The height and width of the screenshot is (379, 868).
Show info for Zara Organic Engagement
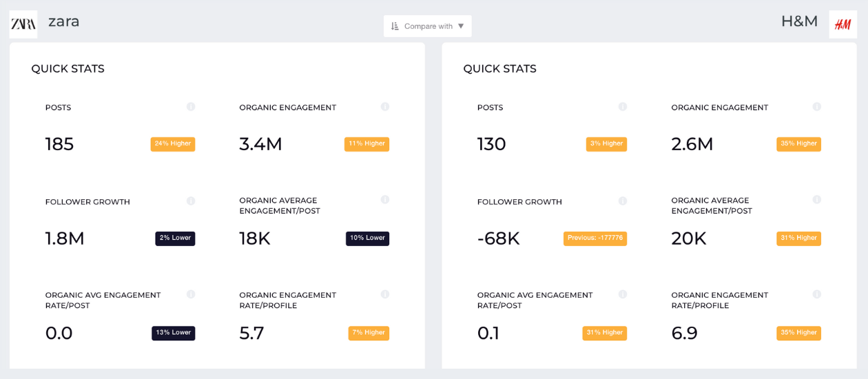pyautogui.click(x=385, y=107)
